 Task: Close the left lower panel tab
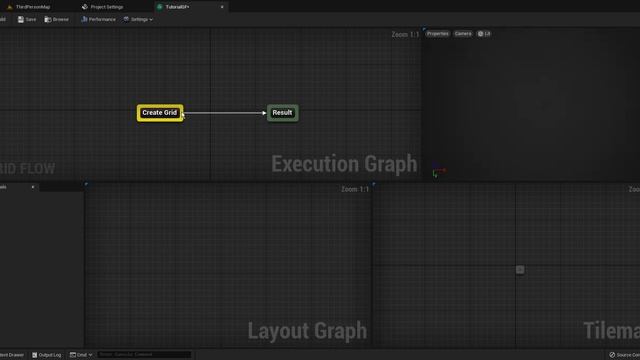tap(33, 187)
